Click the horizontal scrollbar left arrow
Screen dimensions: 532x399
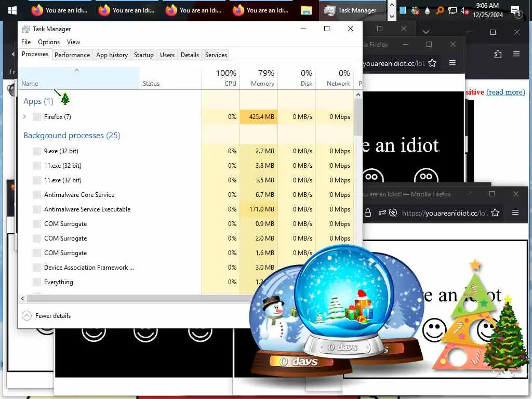[22, 299]
